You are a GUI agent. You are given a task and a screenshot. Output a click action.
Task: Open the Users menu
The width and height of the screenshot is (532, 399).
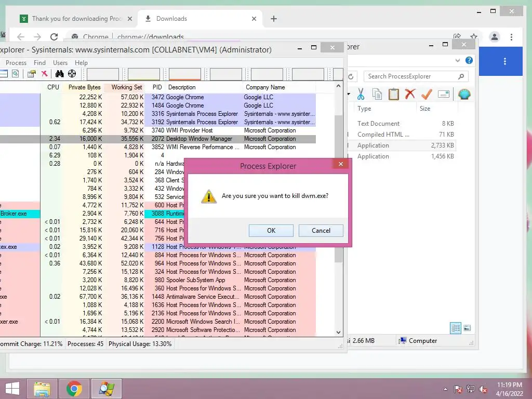pyautogui.click(x=60, y=63)
